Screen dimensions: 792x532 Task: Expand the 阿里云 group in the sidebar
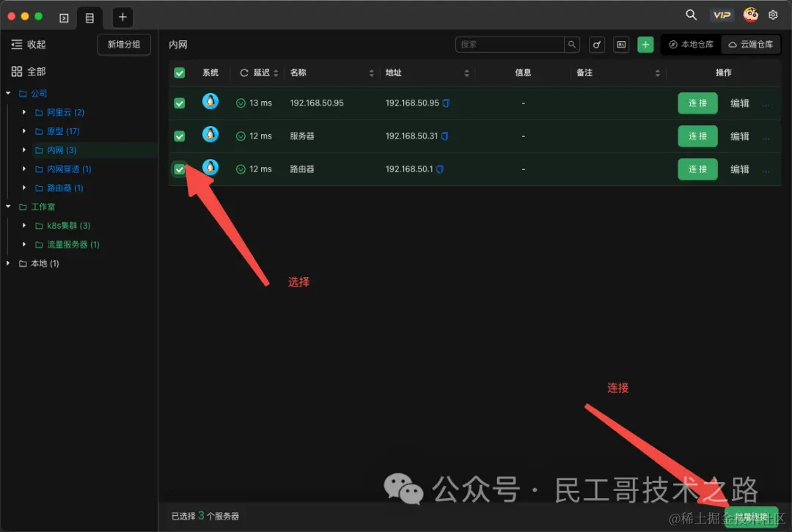pos(23,111)
